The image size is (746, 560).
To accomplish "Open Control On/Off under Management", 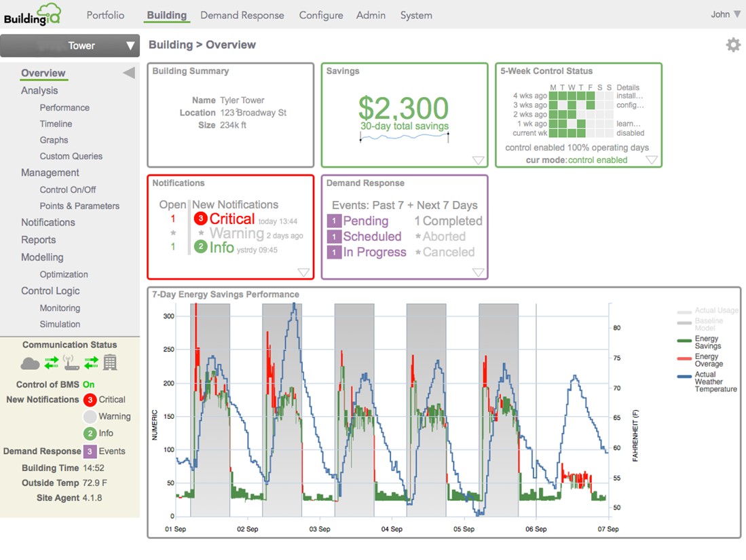I will (x=68, y=190).
